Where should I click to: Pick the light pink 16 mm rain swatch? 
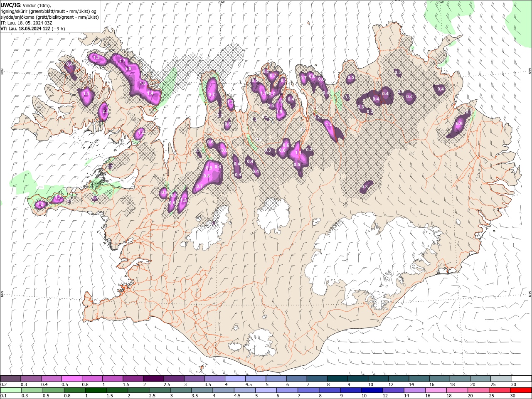436,390
